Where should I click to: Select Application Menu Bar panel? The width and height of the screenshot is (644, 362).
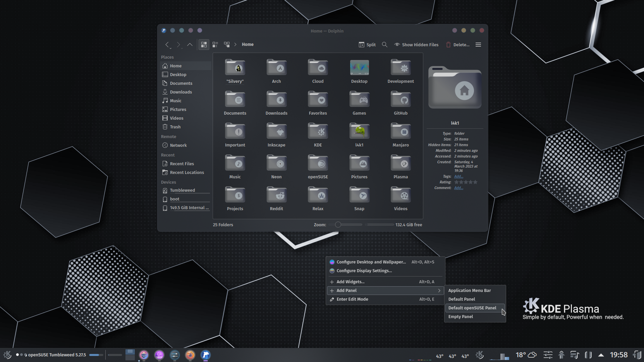point(475,291)
